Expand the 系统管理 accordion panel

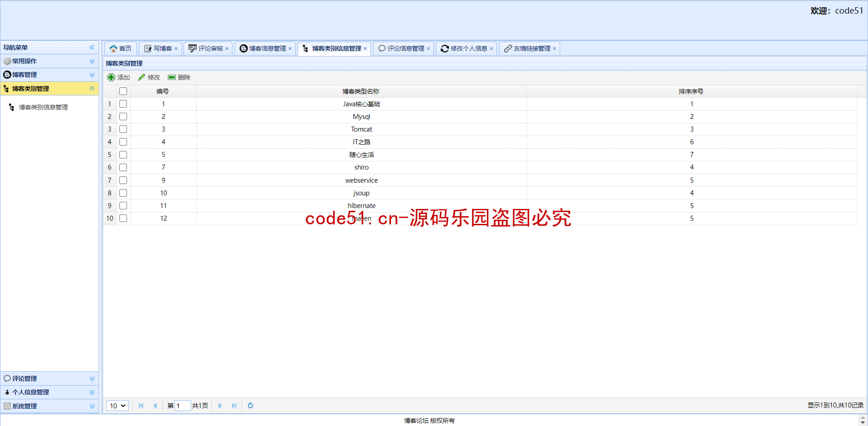[92, 406]
